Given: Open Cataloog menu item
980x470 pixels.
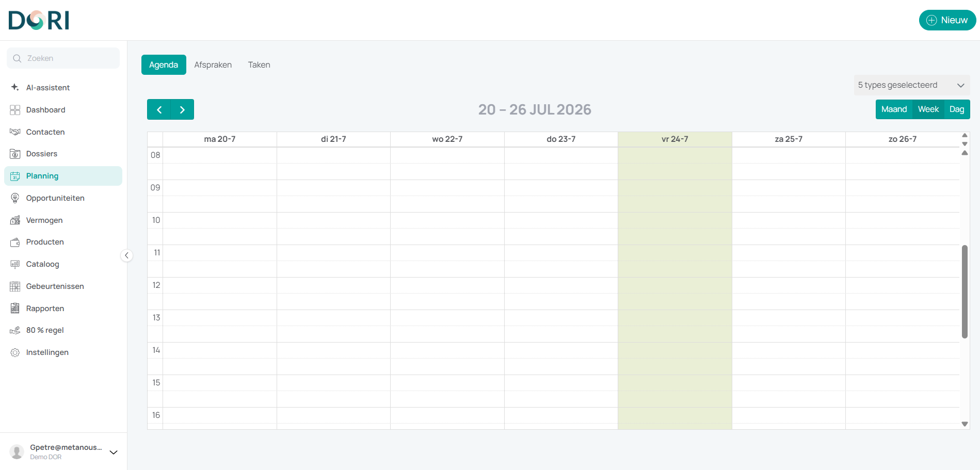Looking at the screenshot, I should [x=63, y=264].
